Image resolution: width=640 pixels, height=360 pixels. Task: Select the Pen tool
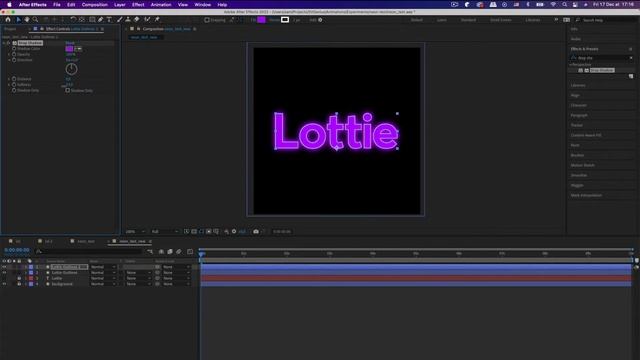(100, 20)
